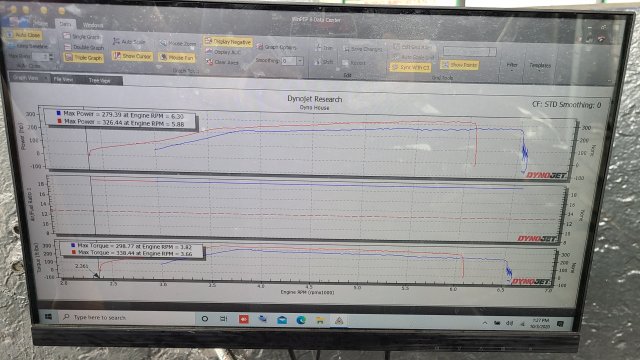Screen dimensions: 640x360
Task: Select Single Graph layout
Action: 82,37
